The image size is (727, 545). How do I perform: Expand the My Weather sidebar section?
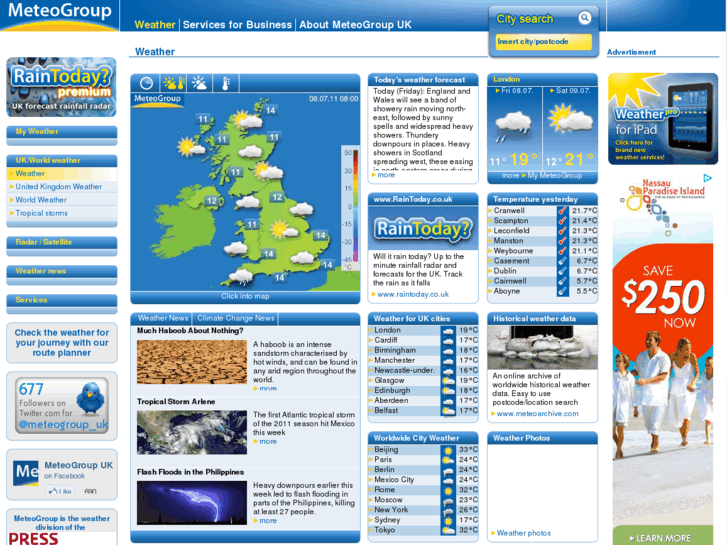[62, 132]
